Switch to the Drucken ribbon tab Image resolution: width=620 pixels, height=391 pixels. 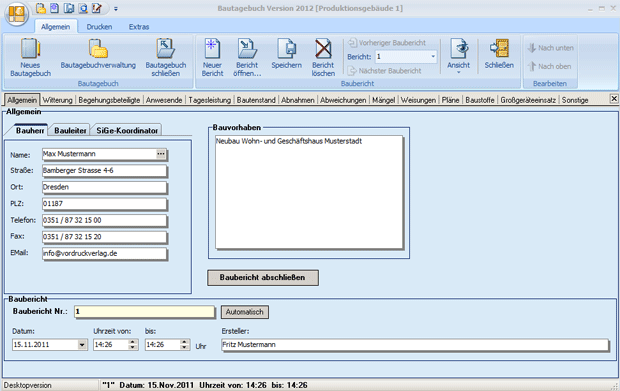99,26
